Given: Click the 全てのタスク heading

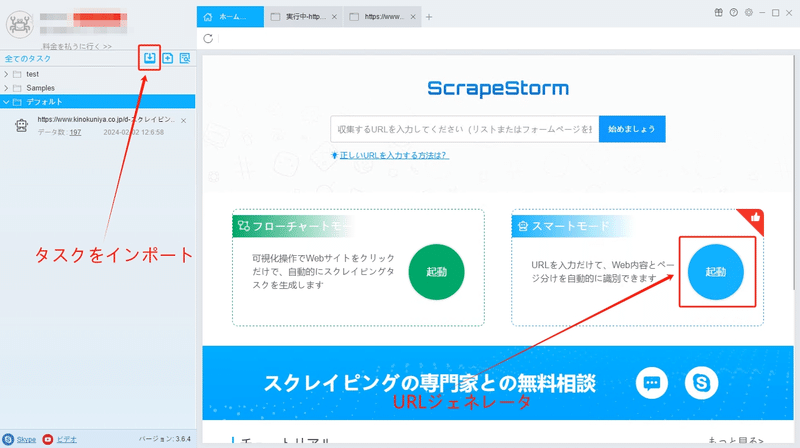Looking at the screenshot, I should tap(28, 59).
